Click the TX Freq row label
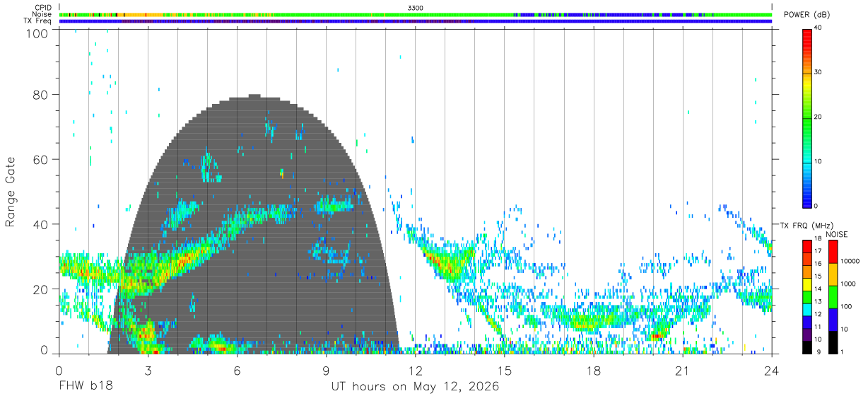Image resolution: width=868 pixels, height=401 pixels. tap(37, 21)
